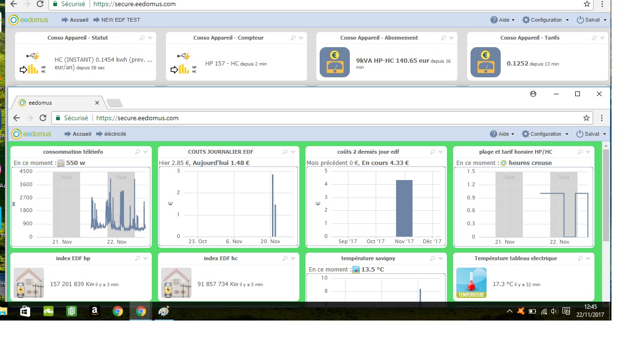Open the Conso Appareil - Statut widget dropdown arrow
The image size is (644, 362).
tap(150, 38)
